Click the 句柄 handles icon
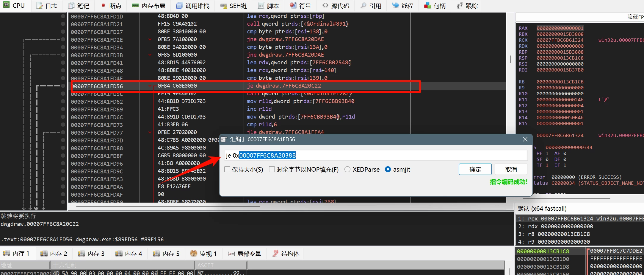The image size is (644, 275). [x=427, y=6]
